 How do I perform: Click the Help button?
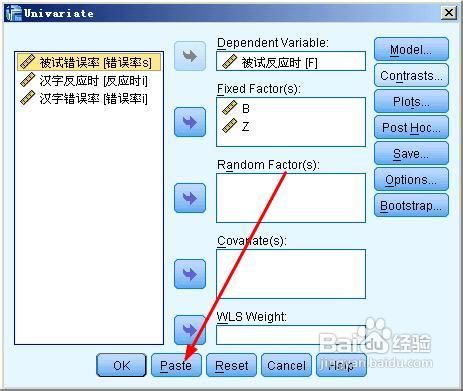[341, 365]
